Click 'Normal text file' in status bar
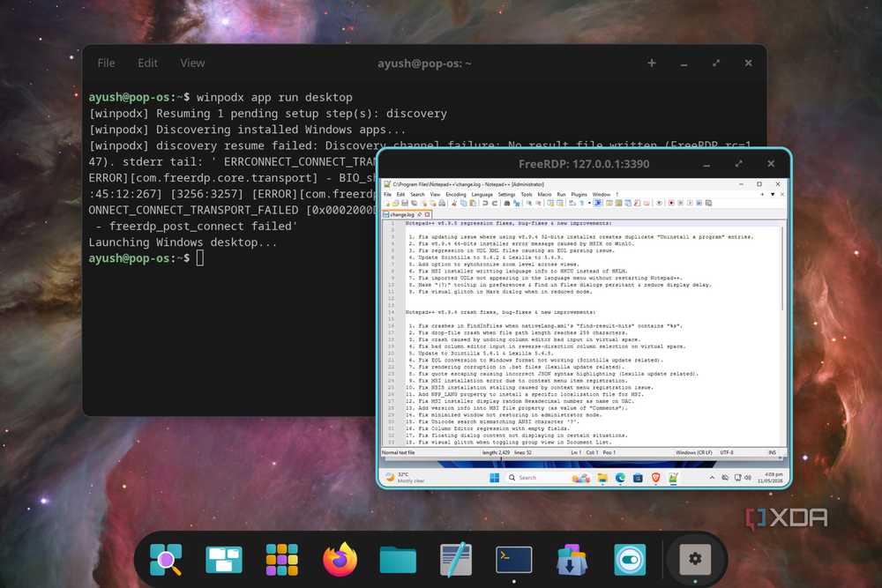 [x=399, y=452]
